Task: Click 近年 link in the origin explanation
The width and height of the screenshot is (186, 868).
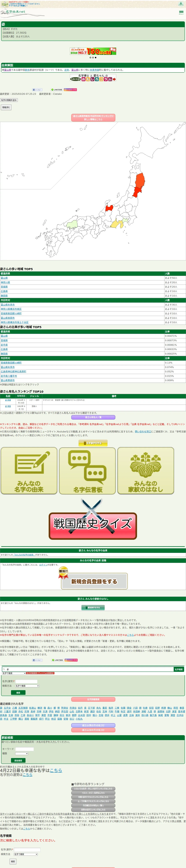Action: [x=67, y=70]
